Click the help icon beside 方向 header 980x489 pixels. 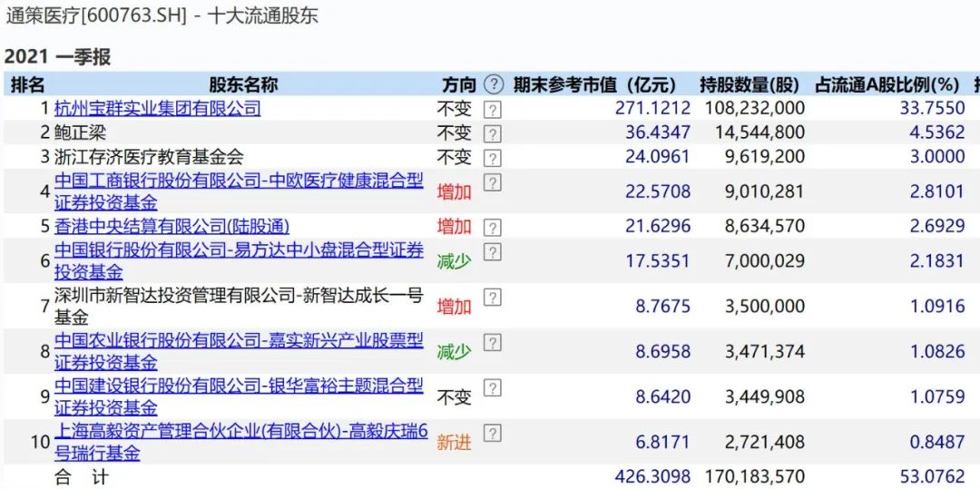point(493,84)
